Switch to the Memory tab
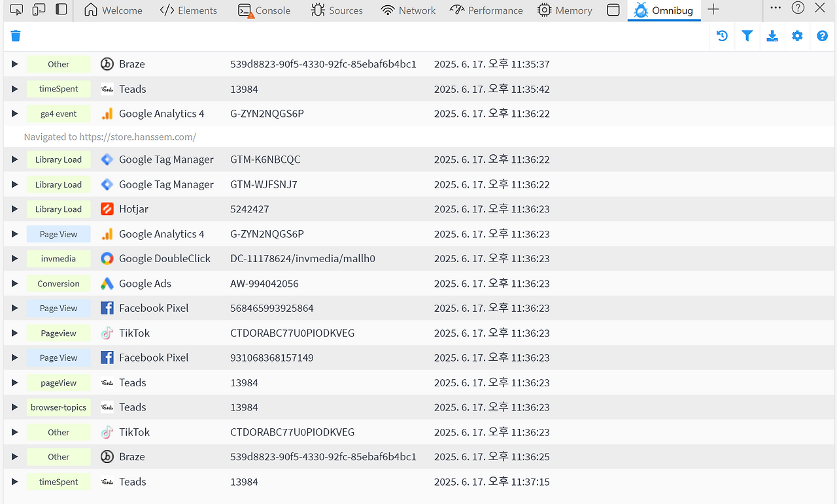Viewport: 837px width, 504px height. pos(565,10)
